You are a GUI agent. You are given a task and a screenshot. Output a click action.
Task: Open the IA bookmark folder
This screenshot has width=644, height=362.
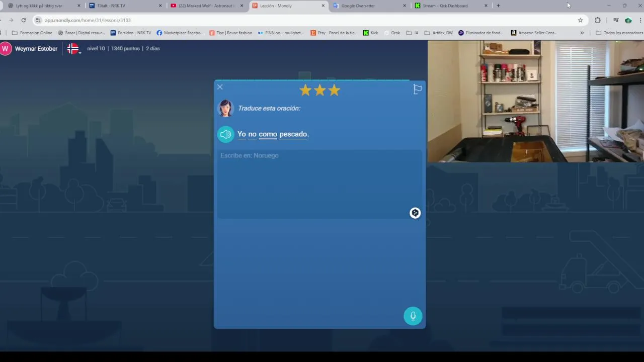point(413,33)
